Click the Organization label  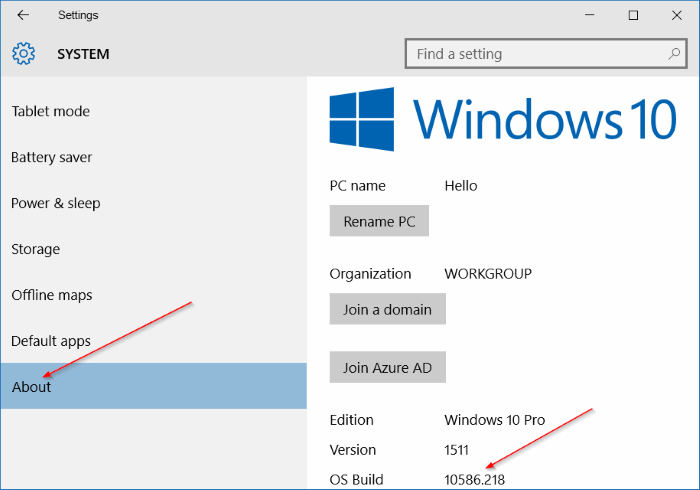point(370,274)
